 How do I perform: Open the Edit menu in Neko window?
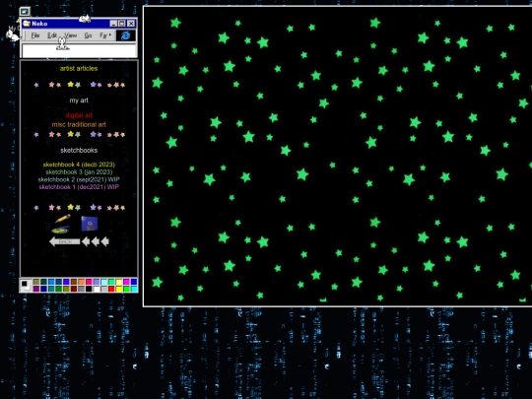tap(51, 35)
